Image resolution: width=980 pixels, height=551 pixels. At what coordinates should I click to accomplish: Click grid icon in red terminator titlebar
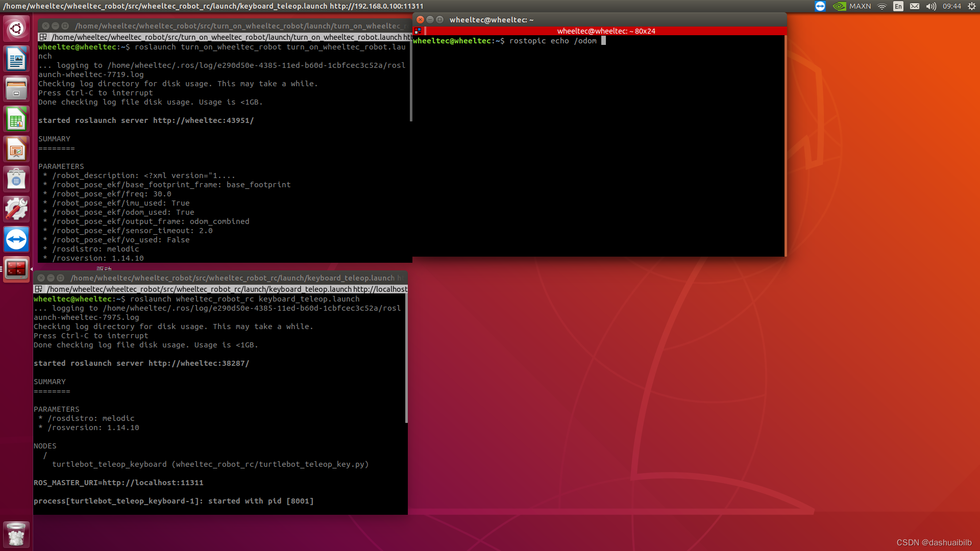pos(418,31)
